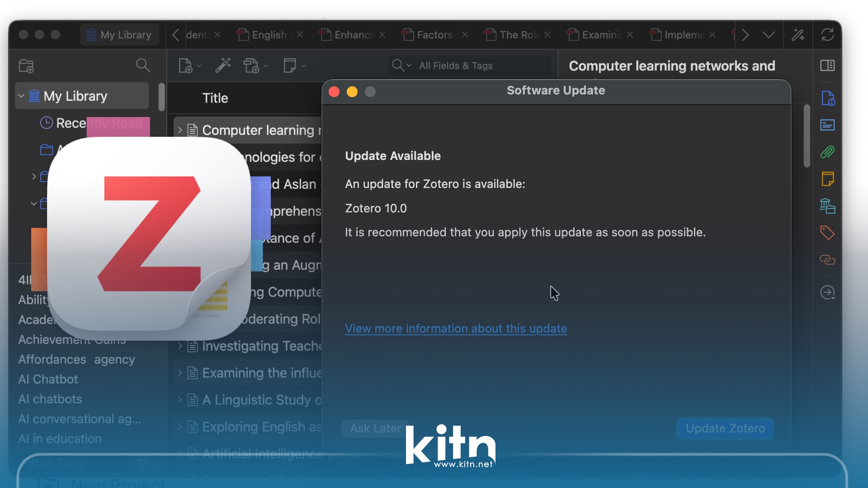Image resolution: width=868 pixels, height=488 pixels.
Task: Select My Library in the collection tree
Action: [x=82, y=96]
